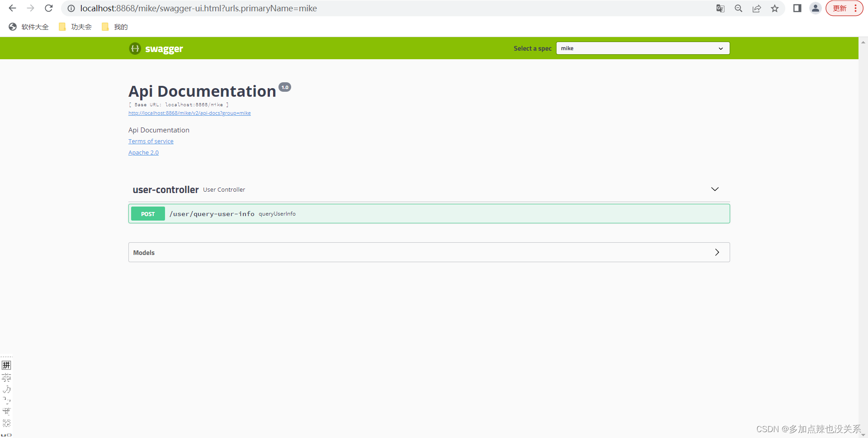Viewport: 868px width, 438px height.
Task: Open the Select a spec dropdown
Action: (642, 48)
